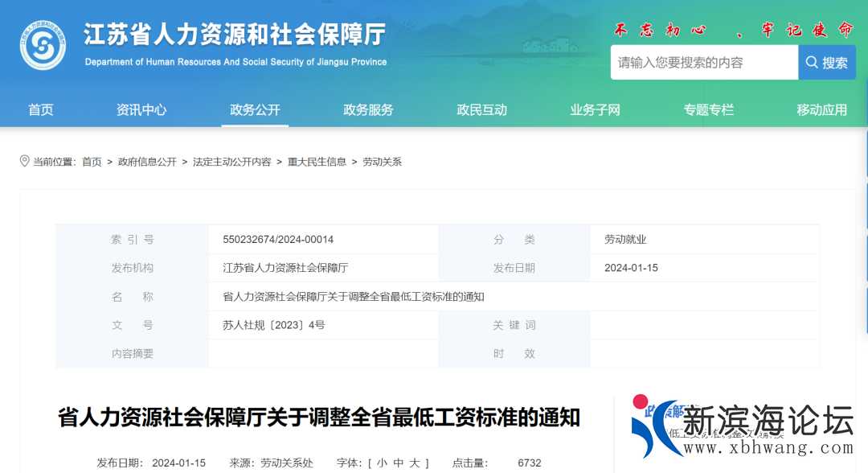Set font size to 中

(x=398, y=463)
